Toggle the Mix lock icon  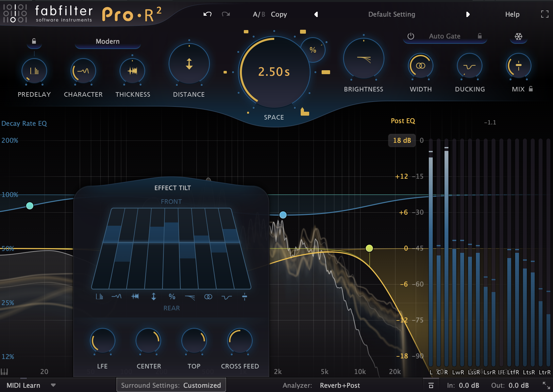(531, 89)
